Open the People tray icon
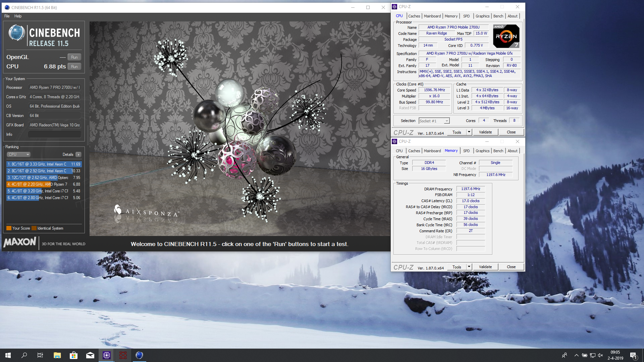644x362 pixels. tap(565, 355)
